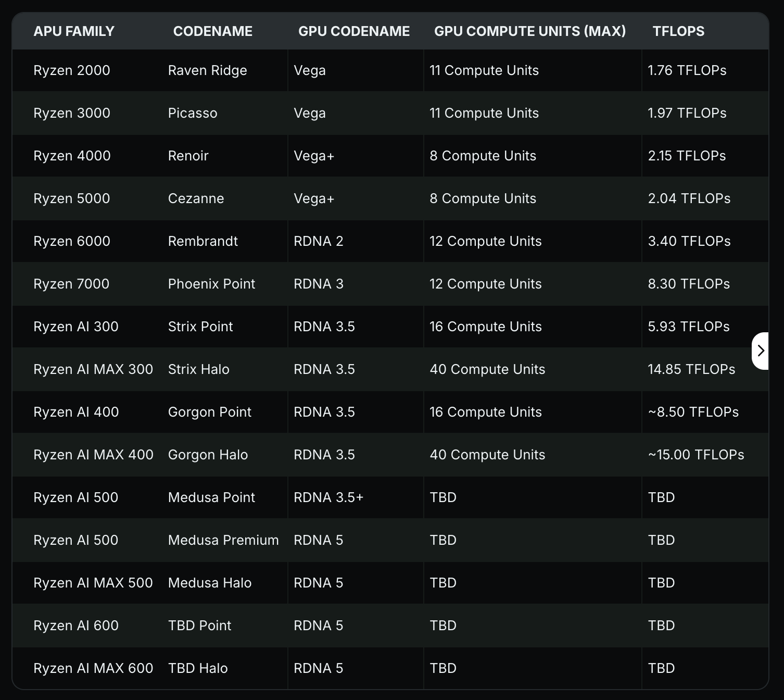Click the ~8.50 TFLOPs value
The height and width of the screenshot is (700, 784).
[x=693, y=412]
